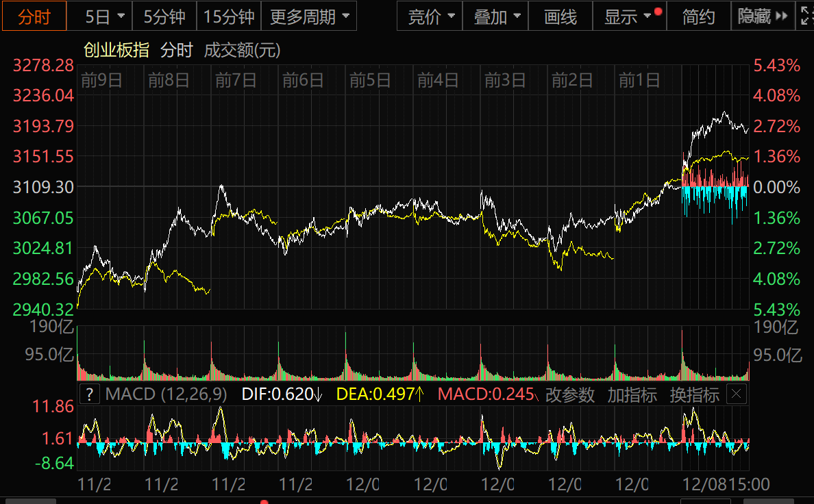814x504 pixels.
Task: Select the 15分钟 period tab
Action: [x=229, y=16]
